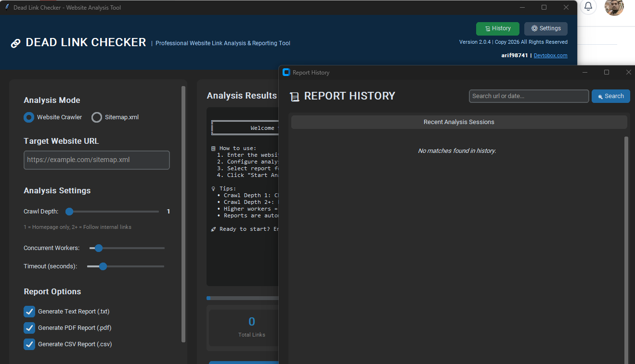This screenshot has width=635, height=364.
Task: Open the notification bell
Action: pos(588,7)
